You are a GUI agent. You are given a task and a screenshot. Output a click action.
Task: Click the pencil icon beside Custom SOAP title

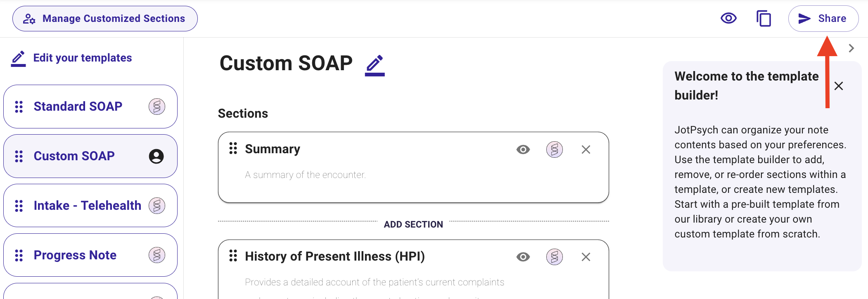(375, 65)
